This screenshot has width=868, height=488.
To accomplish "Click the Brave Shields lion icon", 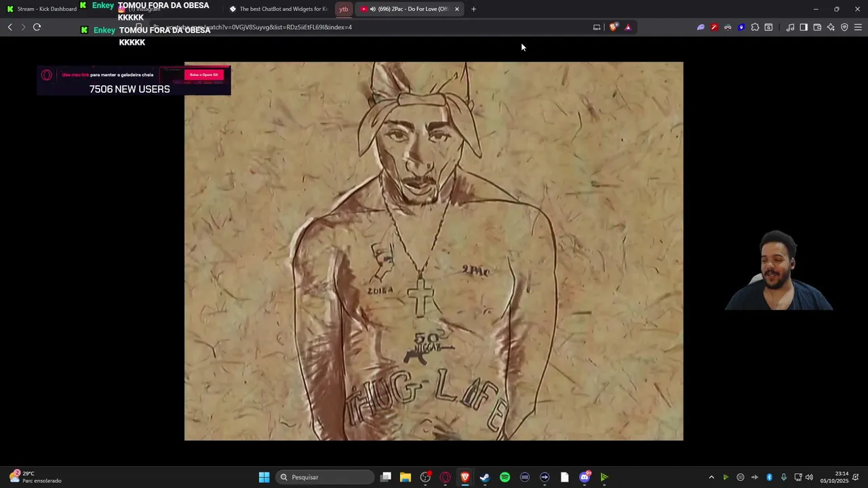I will [614, 27].
